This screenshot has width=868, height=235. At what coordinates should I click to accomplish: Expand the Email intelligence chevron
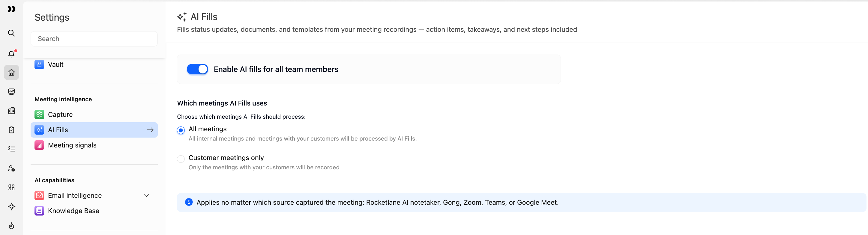(x=146, y=196)
